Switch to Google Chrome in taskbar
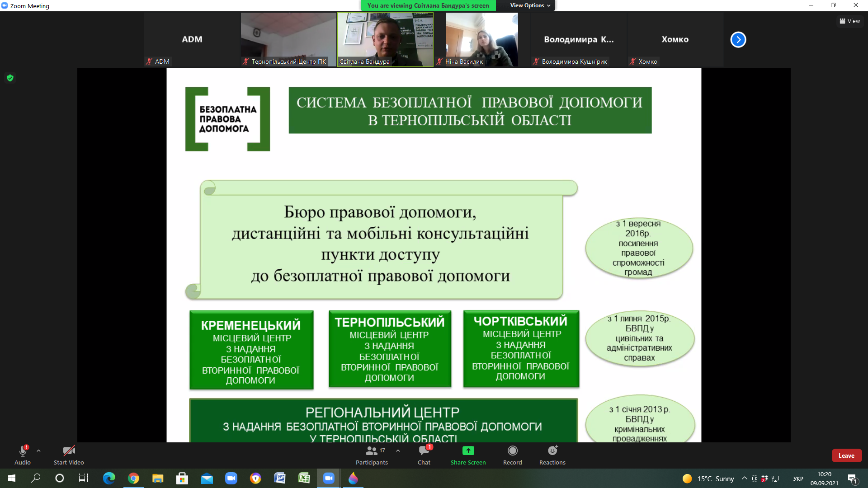 [133, 478]
